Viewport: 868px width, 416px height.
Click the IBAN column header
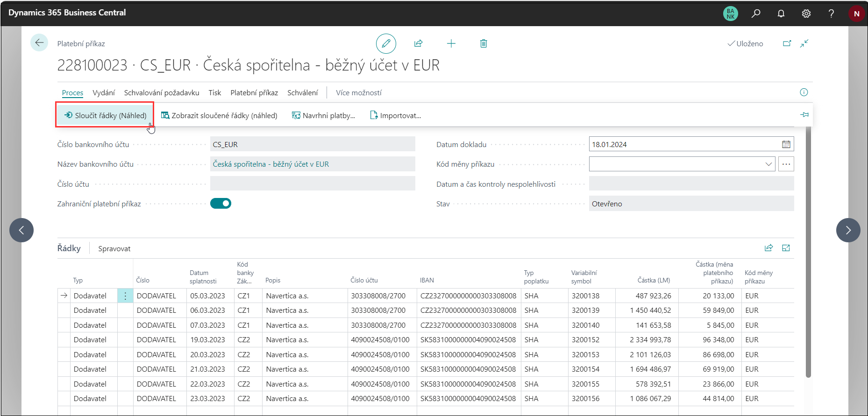427,281
